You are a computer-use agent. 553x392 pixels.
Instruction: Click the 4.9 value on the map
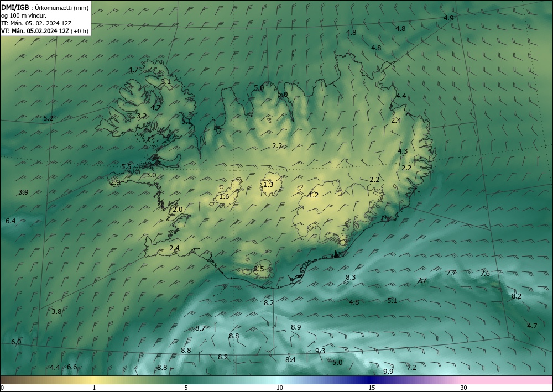tap(448, 18)
